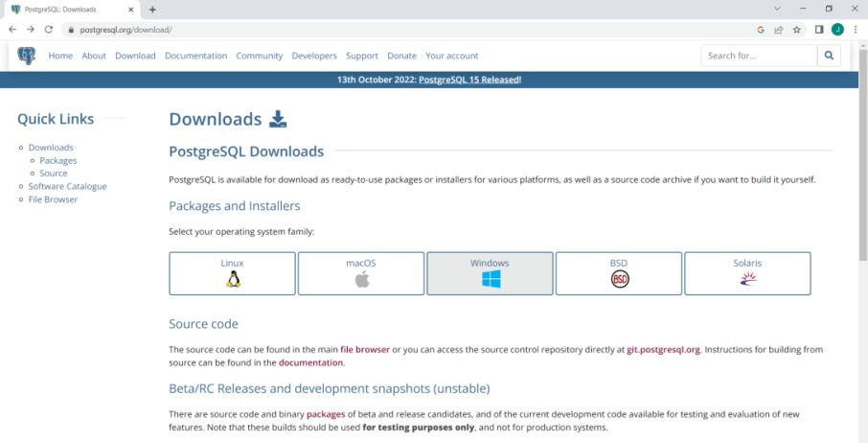The width and height of the screenshot is (868, 443).
Task: Open the browser side panel icon
Action: coord(819,30)
